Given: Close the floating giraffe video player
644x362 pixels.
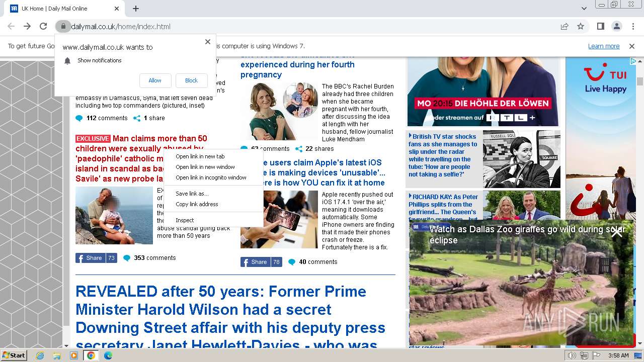Looking at the screenshot, I should (x=616, y=231).
